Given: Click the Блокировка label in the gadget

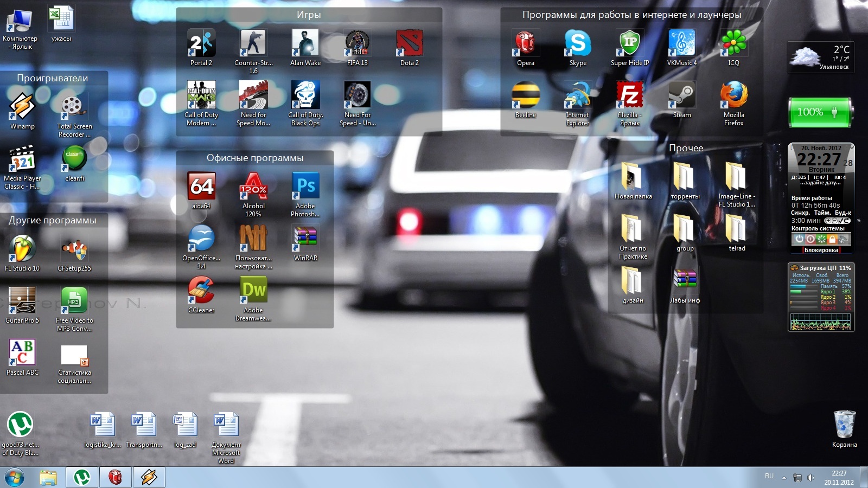Looking at the screenshot, I should pyautogui.click(x=821, y=250).
